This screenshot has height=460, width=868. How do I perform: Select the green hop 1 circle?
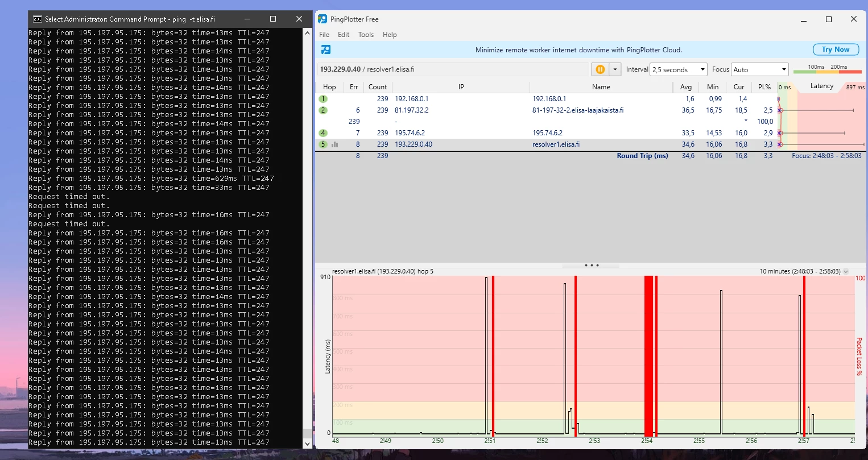coord(323,99)
